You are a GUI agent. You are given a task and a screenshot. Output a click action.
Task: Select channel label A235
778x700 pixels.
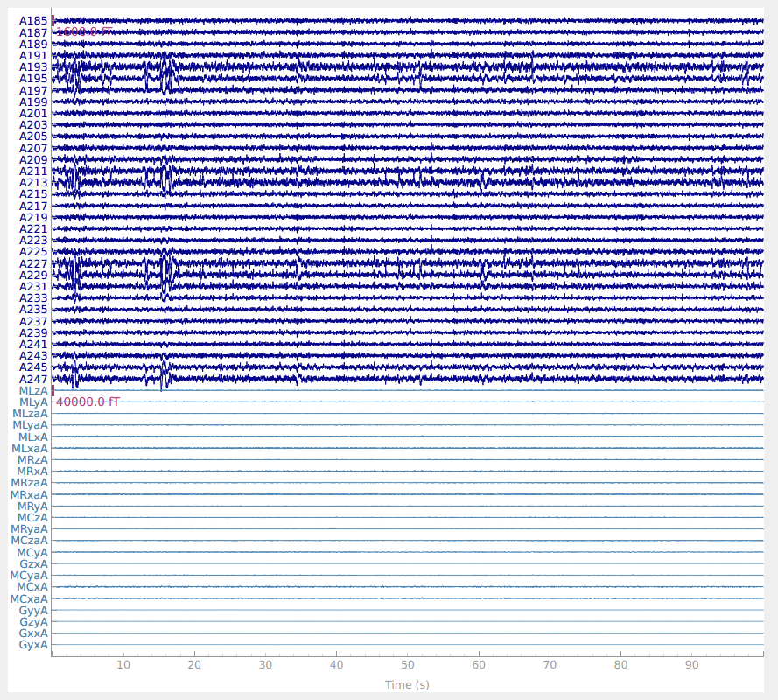click(33, 310)
